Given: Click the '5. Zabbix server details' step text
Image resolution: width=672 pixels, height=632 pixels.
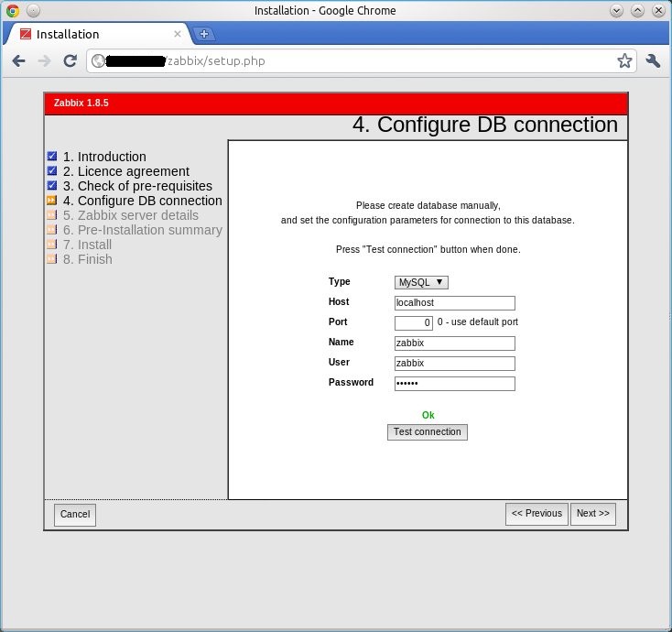Looking at the screenshot, I should [131, 215].
